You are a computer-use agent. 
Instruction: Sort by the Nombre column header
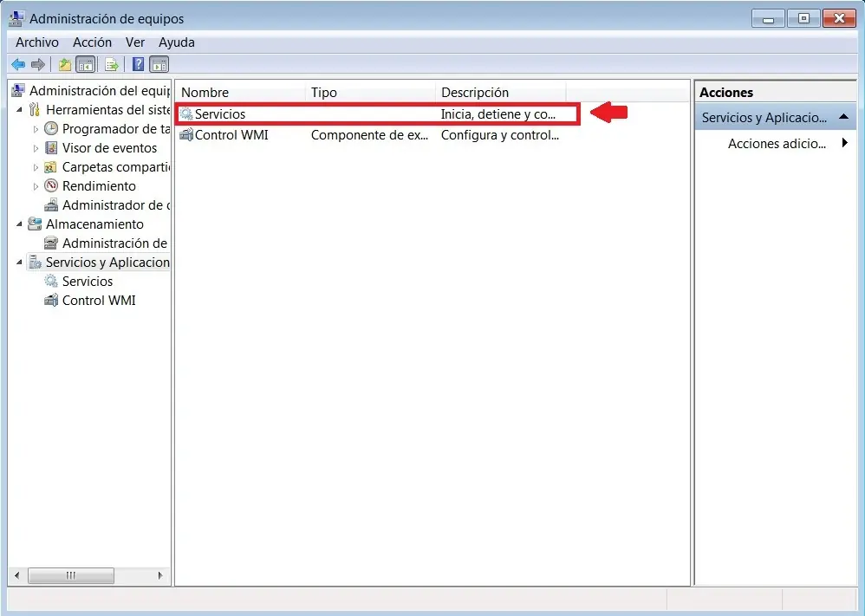point(241,92)
